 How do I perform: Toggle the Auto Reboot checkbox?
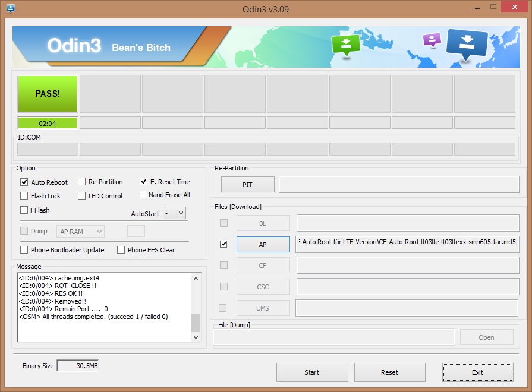pyautogui.click(x=24, y=182)
